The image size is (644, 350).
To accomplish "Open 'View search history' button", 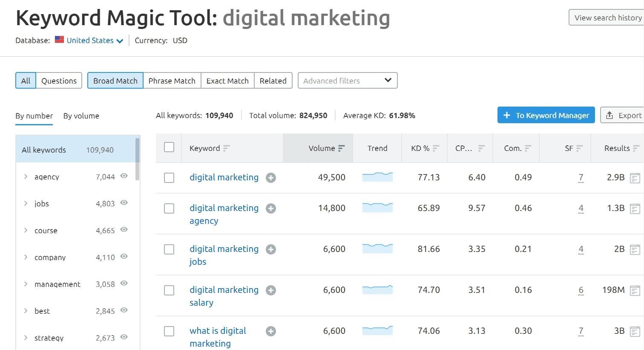I will coord(607,18).
